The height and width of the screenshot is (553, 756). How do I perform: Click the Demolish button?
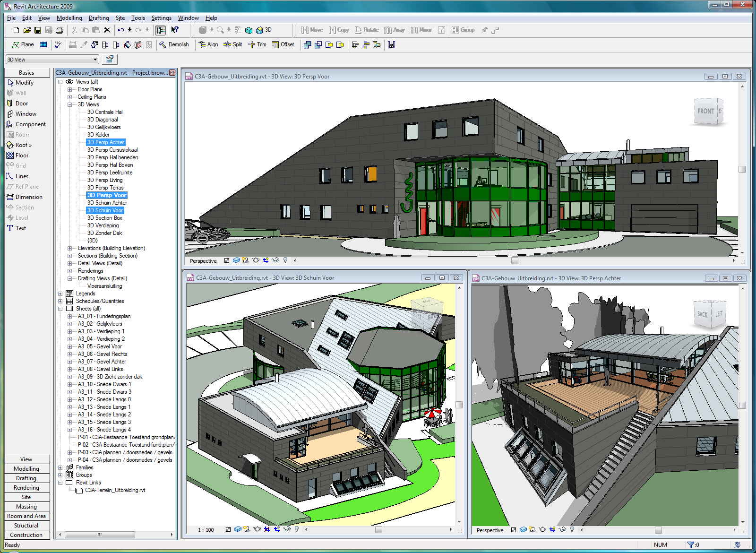[x=174, y=44]
